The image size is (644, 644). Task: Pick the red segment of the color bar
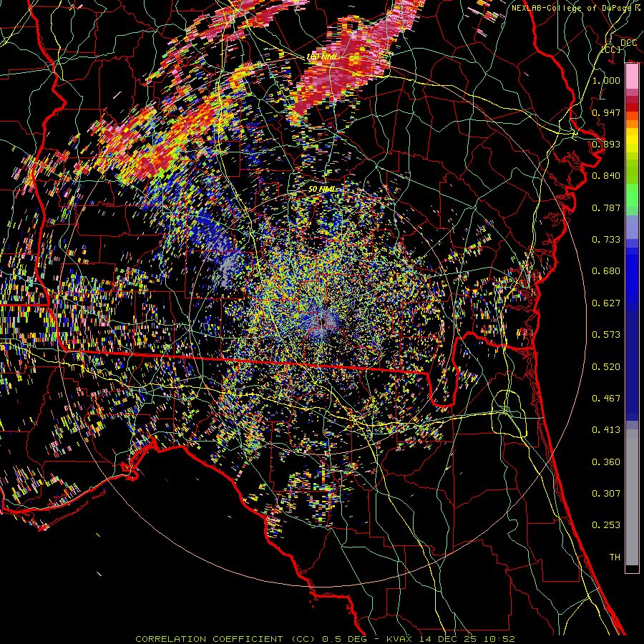[x=632, y=107]
